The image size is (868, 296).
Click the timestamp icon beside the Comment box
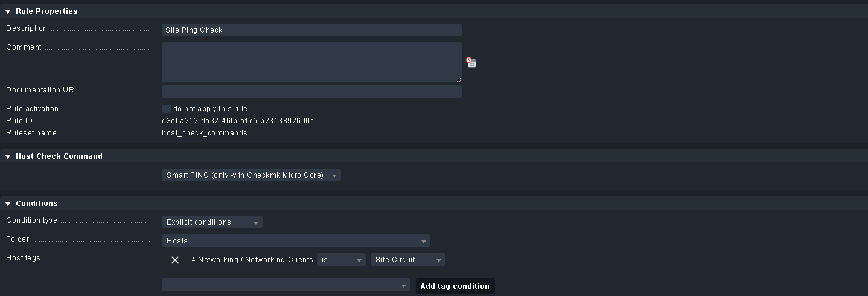click(x=471, y=62)
